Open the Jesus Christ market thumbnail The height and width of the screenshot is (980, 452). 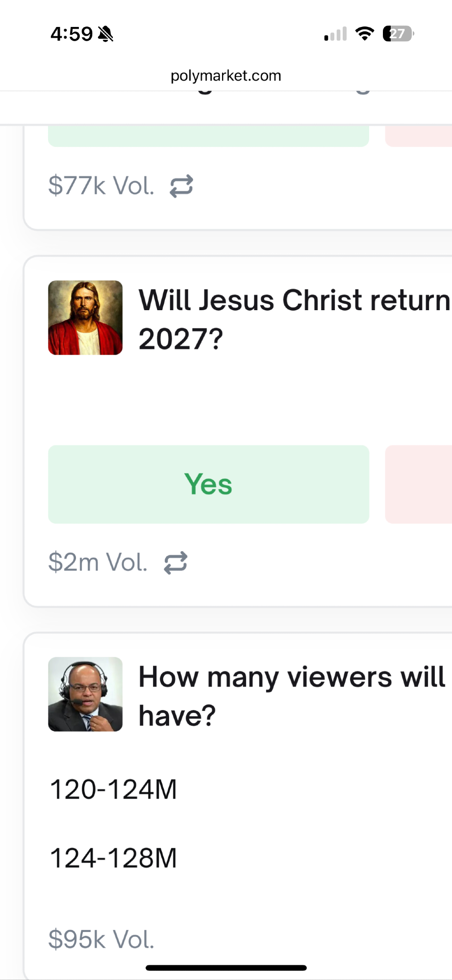[x=85, y=318]
